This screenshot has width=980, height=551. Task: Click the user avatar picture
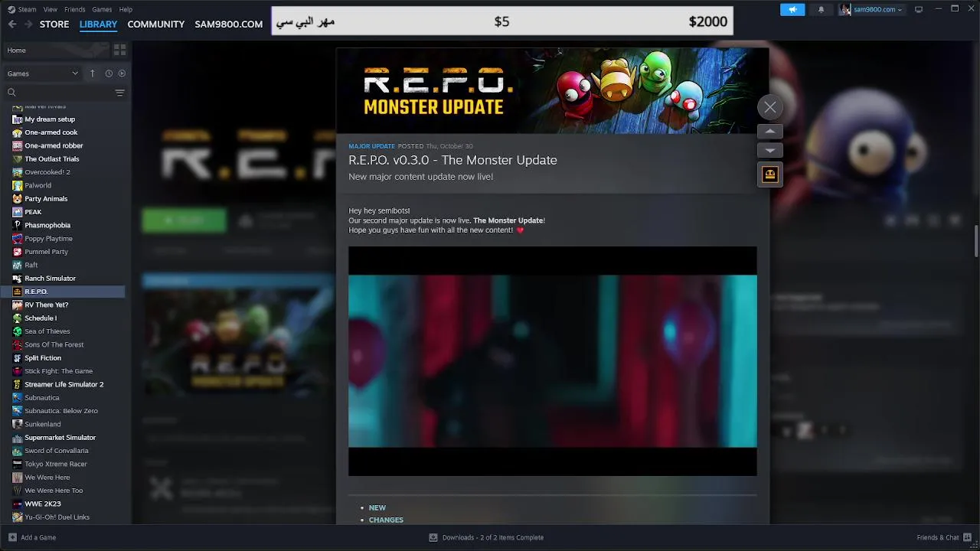click(844, 9)
